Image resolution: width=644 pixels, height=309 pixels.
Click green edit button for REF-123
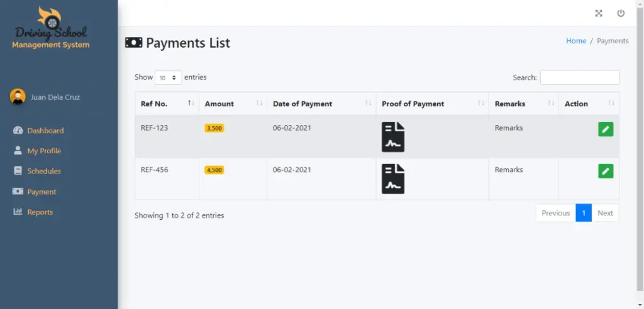pos(606,129)
